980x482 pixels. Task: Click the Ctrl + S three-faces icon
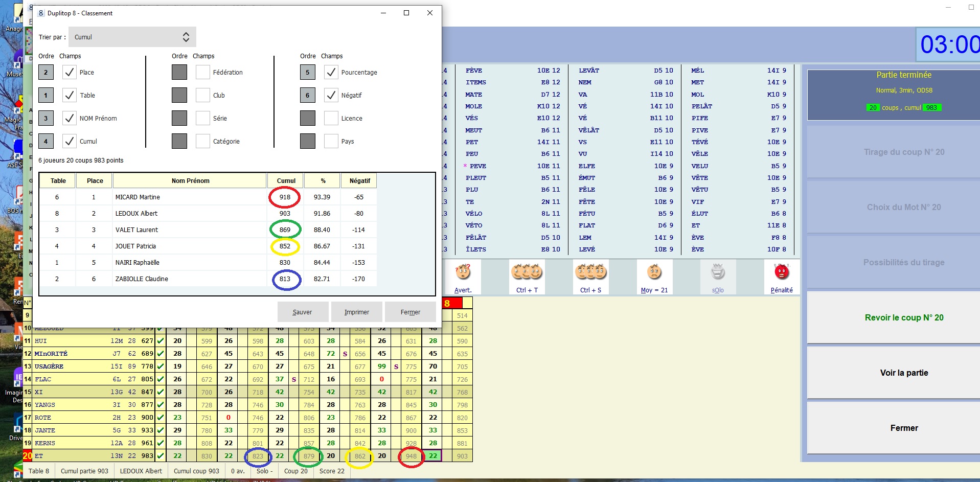[590, 272]
